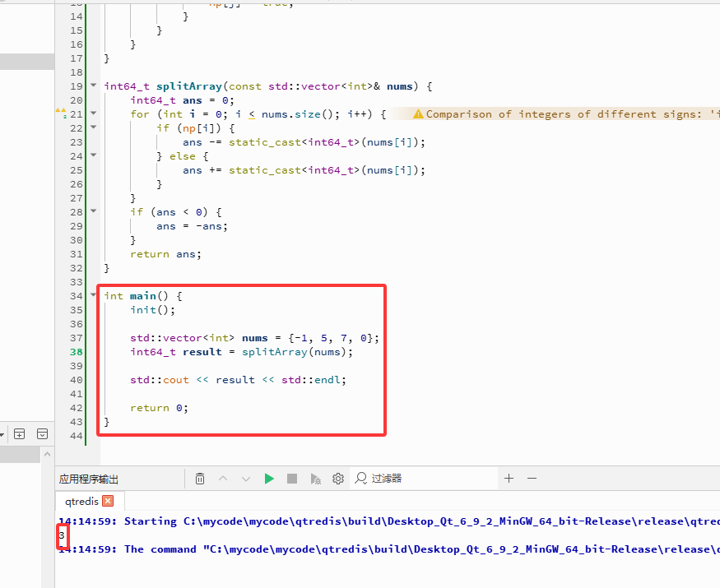Click 'endl' on line 40
This screenshot has width=720, height=588.
pyautogui.click(x=327, y=380)
